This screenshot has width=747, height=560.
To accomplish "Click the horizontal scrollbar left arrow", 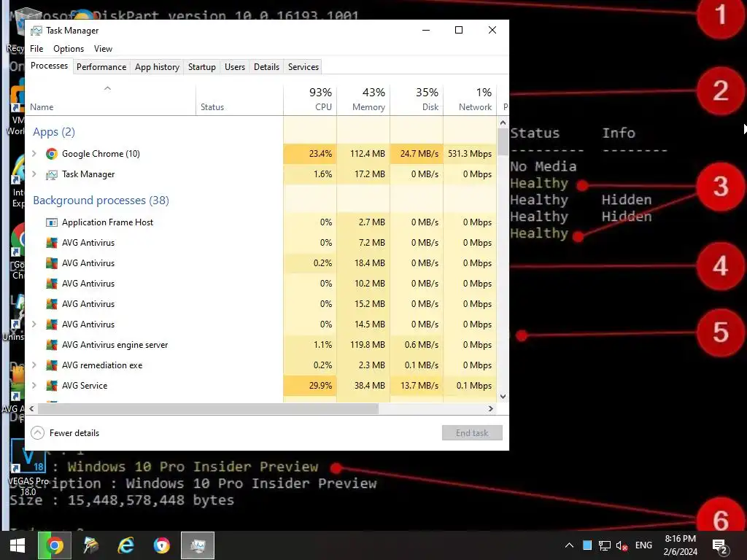I will coord(31,408).
